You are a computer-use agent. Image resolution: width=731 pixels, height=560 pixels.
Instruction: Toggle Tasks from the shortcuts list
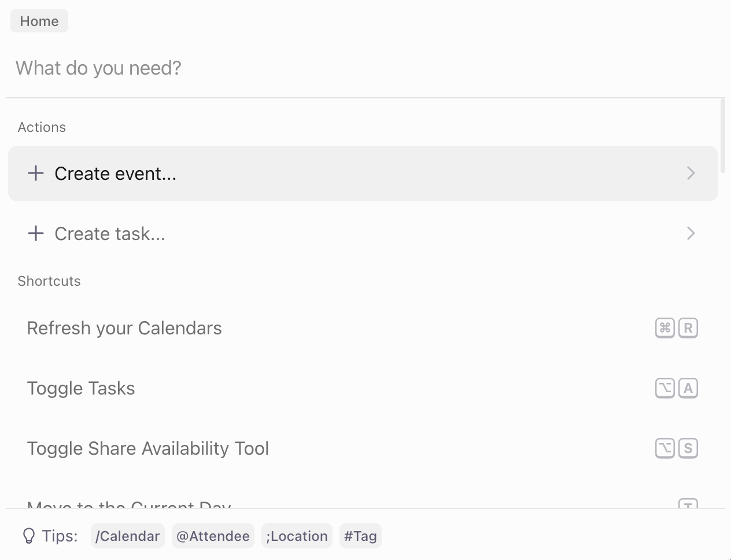click(363, 388)
